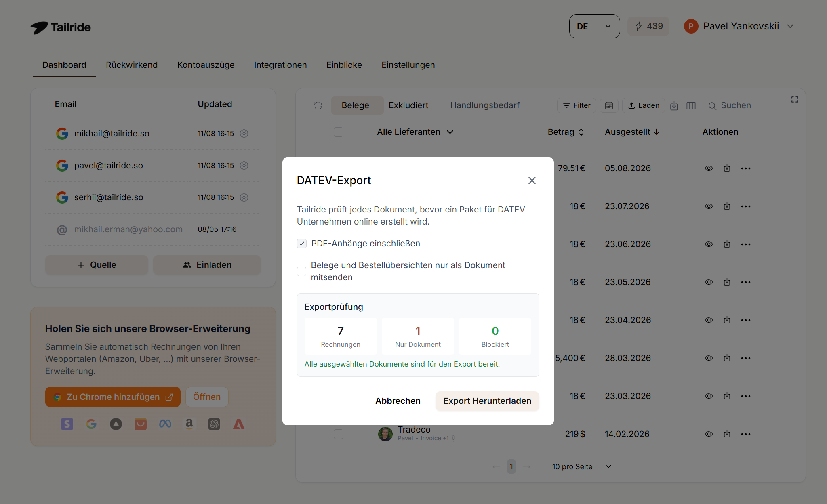Click Abbrechen in the export dialog

(398, 401)
